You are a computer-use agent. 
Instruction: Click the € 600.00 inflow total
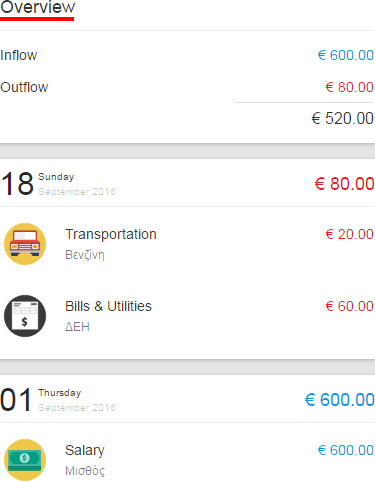(346, 55)
